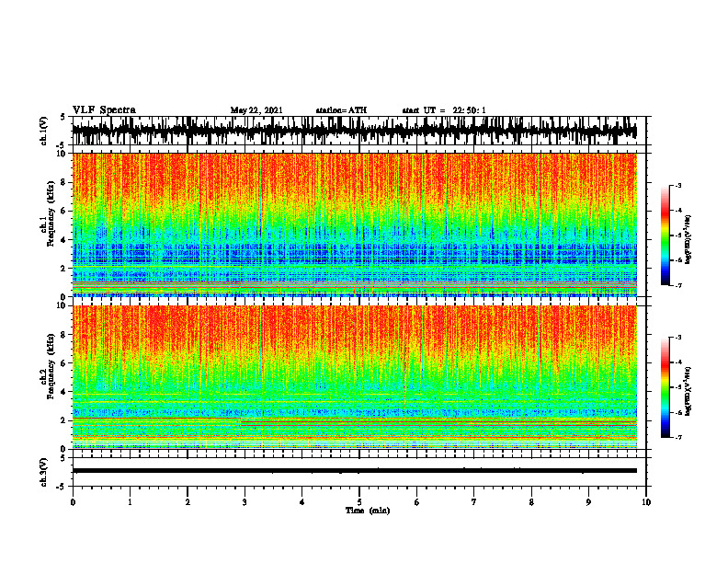Screen dimensions: 728x563
Task: Click time axis tick label "9"
Action: click(x=588, y=502)
